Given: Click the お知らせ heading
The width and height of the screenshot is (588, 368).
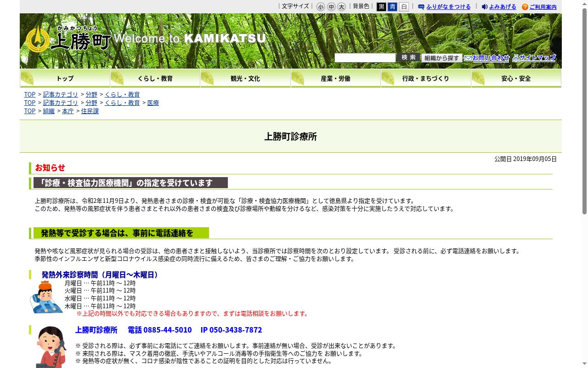Looking at the screenshot, I should click(x=50, y=167).
